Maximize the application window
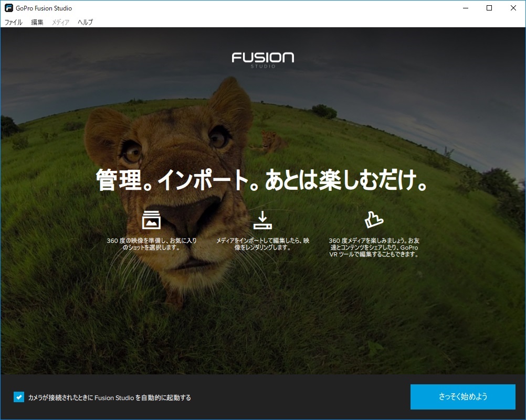Viewport: 526px width, 420px height. (489, 8)
